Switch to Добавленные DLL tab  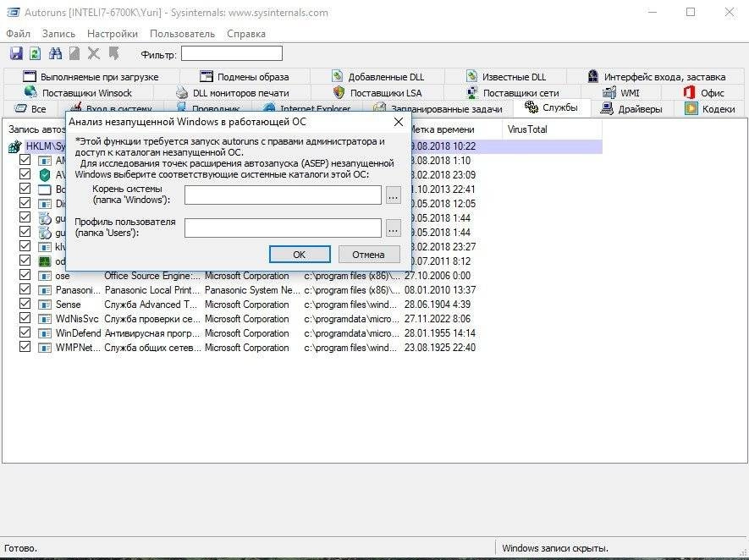click(377, 76)
